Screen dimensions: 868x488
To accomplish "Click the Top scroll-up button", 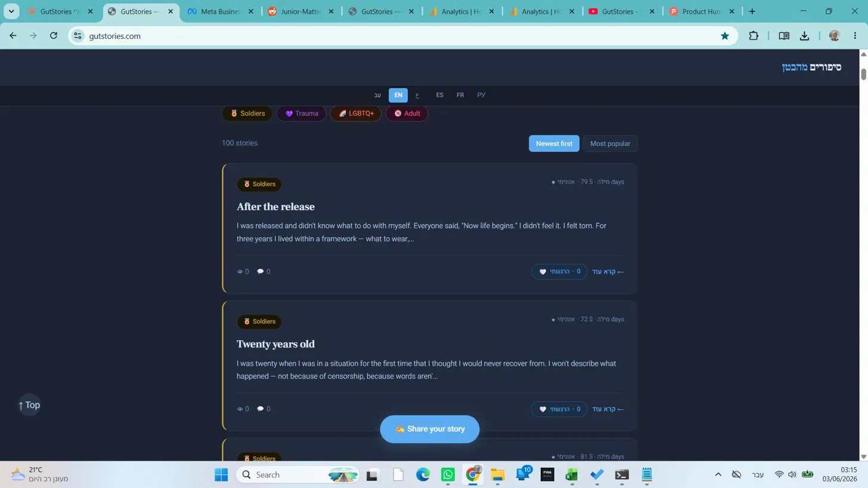I will (29, 405).
